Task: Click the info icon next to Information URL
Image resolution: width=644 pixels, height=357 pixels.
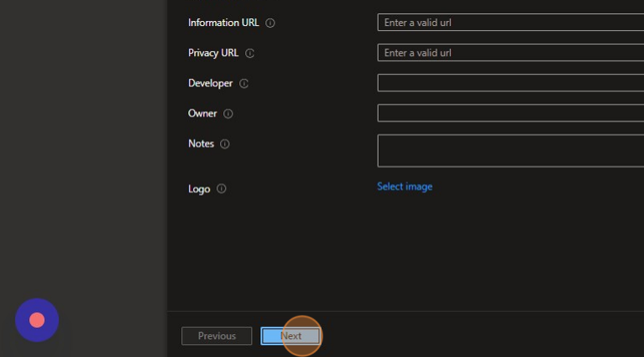Action: (x=270, y=24)
